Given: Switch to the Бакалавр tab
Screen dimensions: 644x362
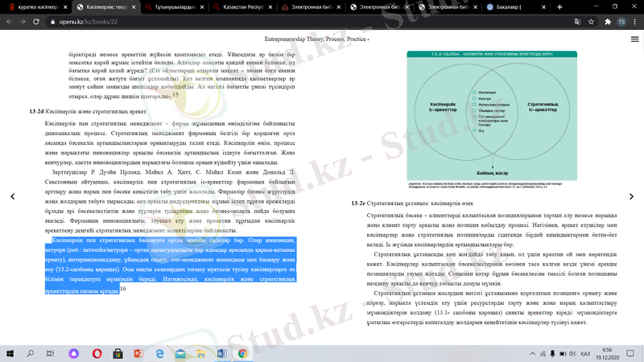Looking at the screenshot, I should (516, 7).
